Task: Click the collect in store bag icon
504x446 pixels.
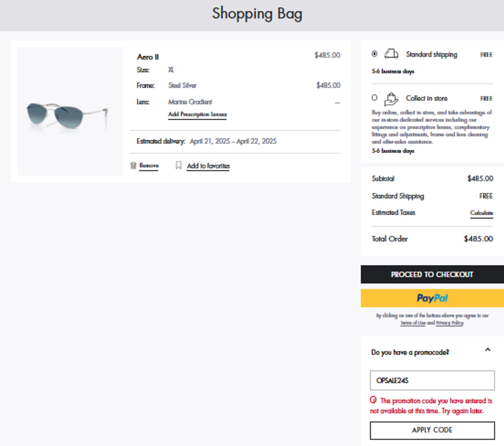Action: point(391,99)
